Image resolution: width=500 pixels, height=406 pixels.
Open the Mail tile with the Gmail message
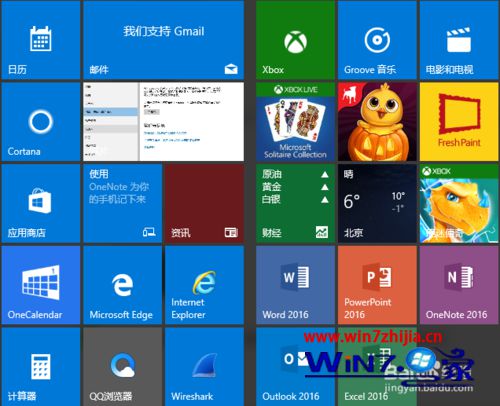[x=164, y=40]
